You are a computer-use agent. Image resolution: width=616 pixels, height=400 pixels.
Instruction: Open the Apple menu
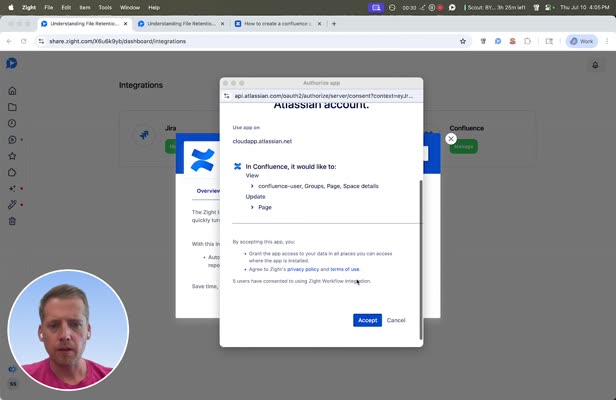[x=11, y=7]
